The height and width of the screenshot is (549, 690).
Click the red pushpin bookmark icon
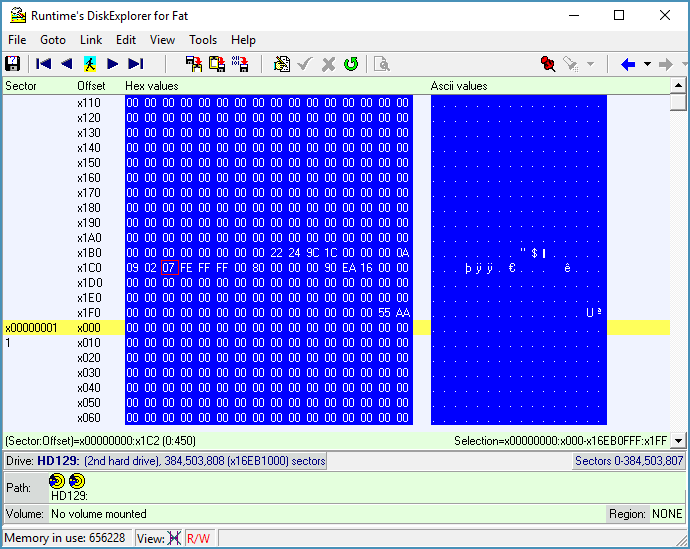(547, 64)
